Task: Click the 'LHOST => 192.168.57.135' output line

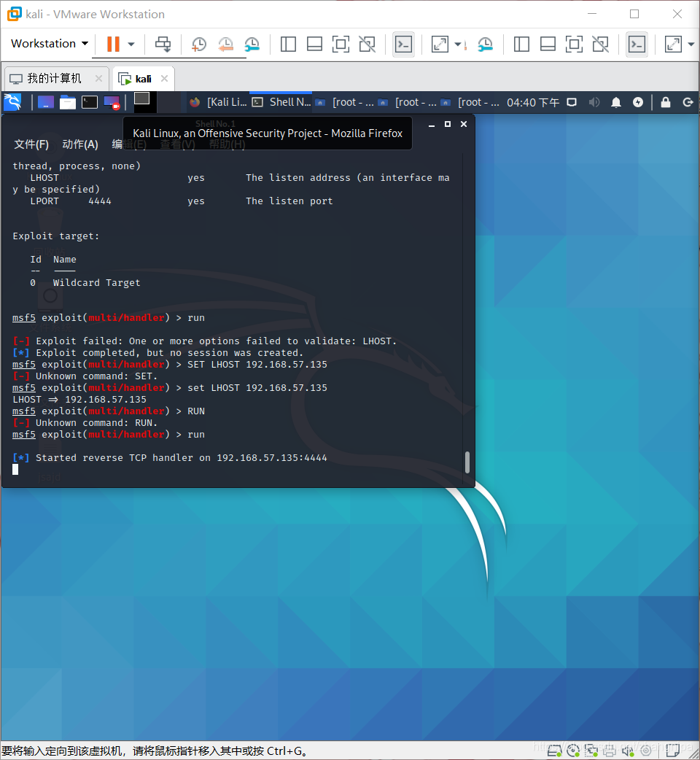Action: point(79,400)
